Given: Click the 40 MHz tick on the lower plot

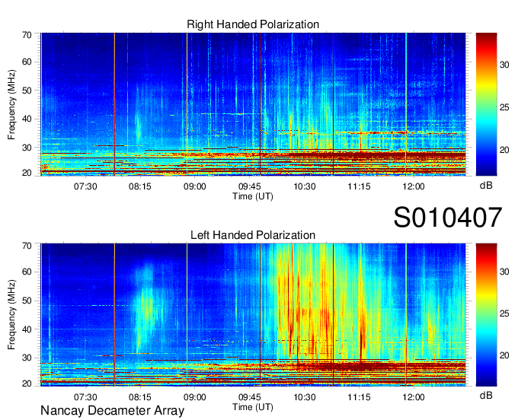Looking at the screenshot, I should [x=27, y=329].
